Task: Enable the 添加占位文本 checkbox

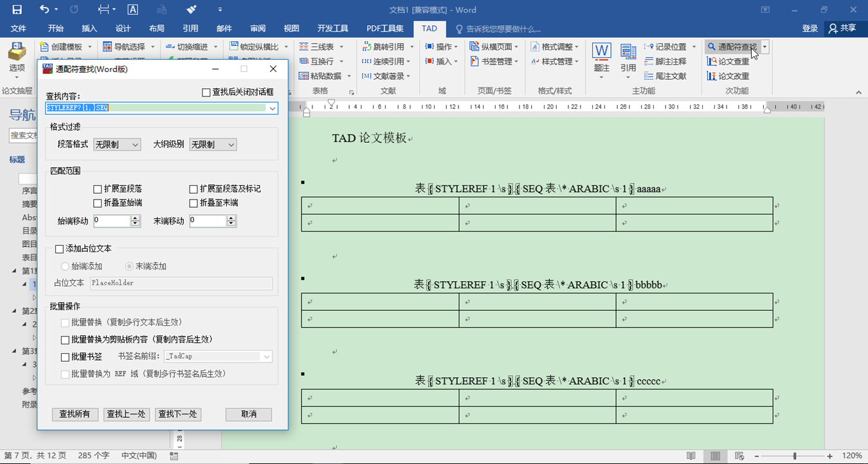Action: pos(59,249)
